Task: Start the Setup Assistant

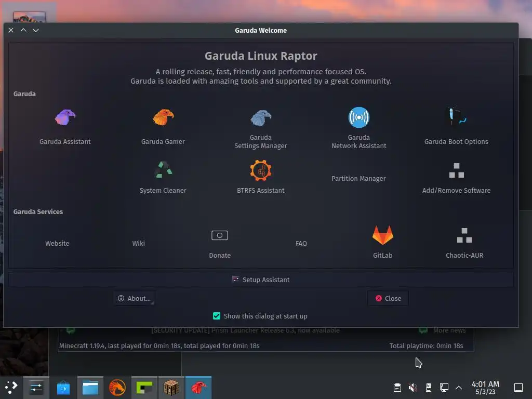Action: [261, 280]
